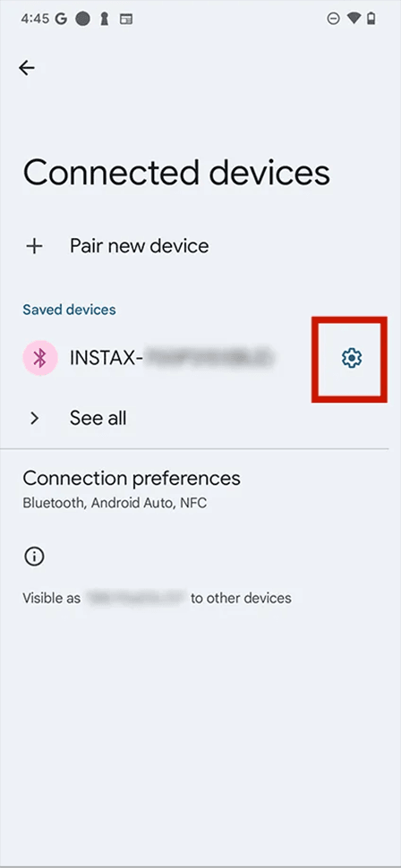The image size is (401, 868).
Task: Tap the calendar notification icon
Action: pos(127,20)
